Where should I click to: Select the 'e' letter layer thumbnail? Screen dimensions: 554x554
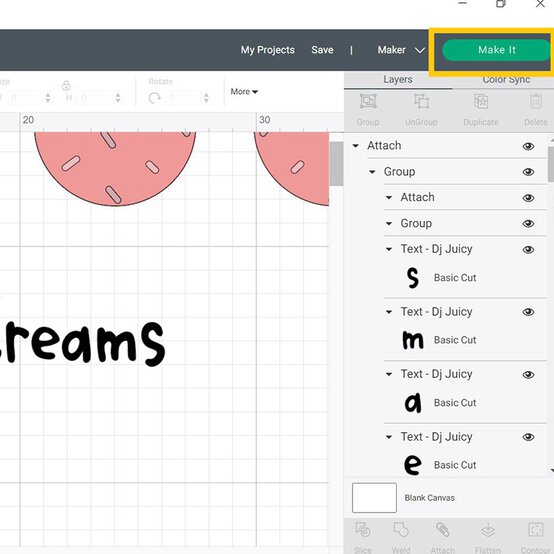413,465
